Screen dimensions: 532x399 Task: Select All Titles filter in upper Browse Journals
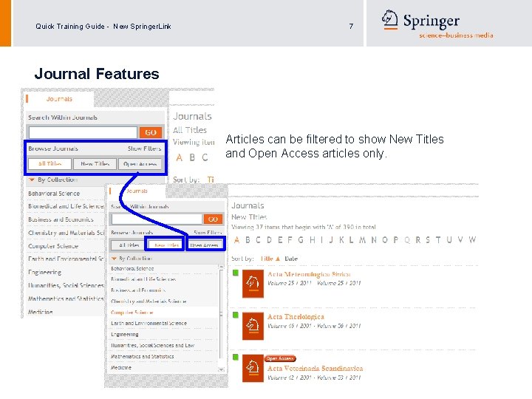coord(50,163)
